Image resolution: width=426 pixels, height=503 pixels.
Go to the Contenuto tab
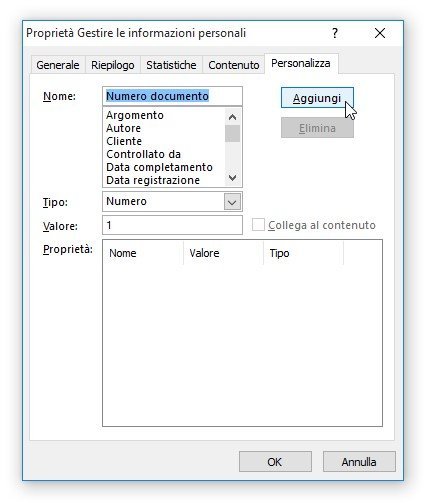[234, 65]
